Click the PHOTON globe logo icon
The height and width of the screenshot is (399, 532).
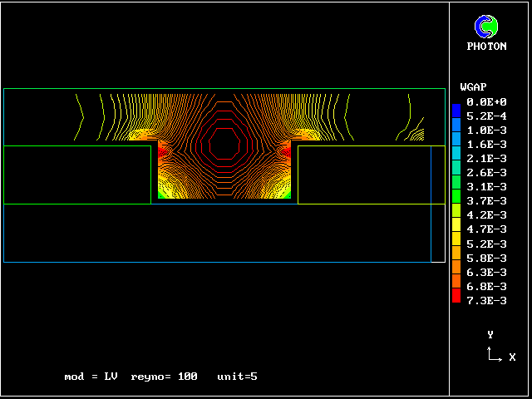pos(485,27)
